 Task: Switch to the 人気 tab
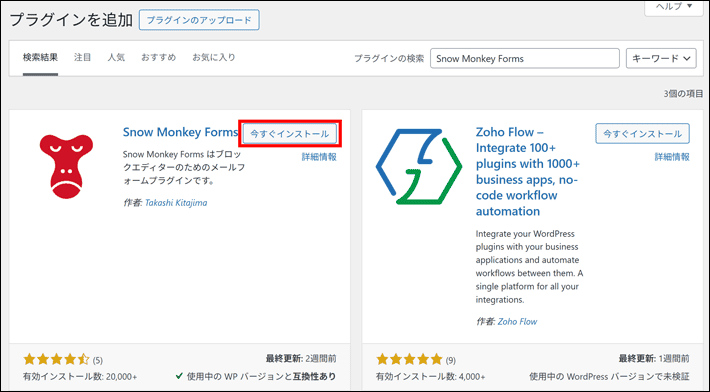coord(116,57)
